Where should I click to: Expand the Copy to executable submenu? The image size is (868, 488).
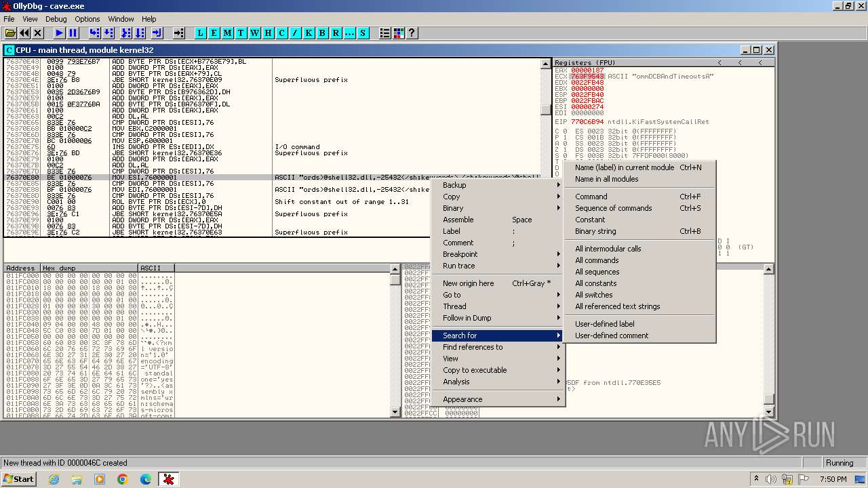pos(498,370)
